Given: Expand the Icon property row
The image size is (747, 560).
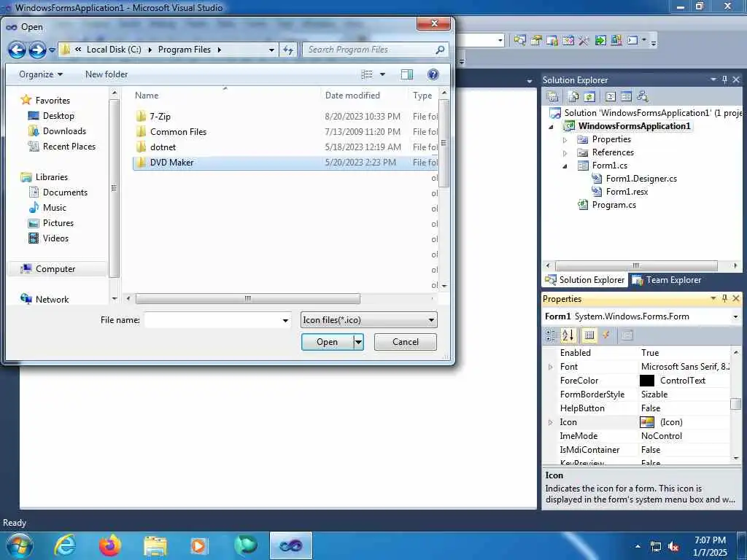Looking at the screenshot, I should click(551, 422).
